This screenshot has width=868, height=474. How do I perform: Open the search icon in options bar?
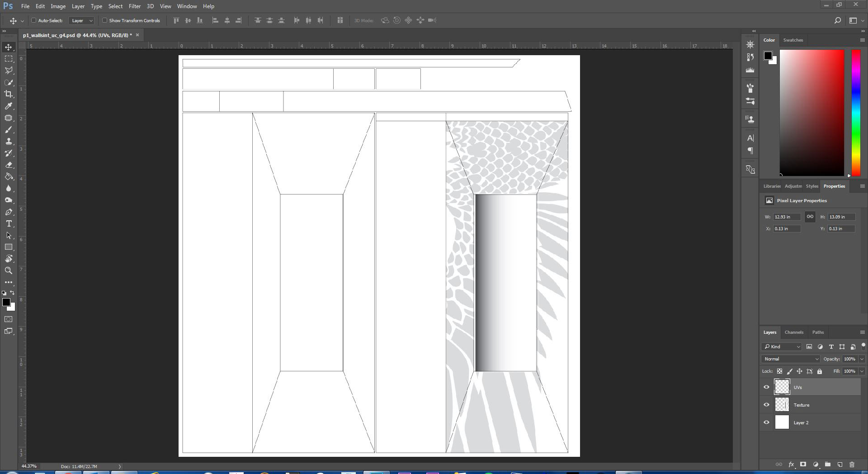[837, 20]
